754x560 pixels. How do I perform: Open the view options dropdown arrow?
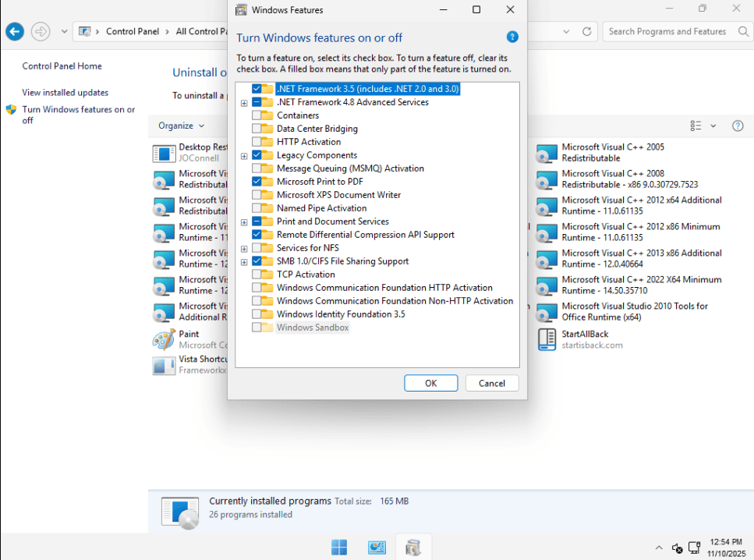pos(713,126)
